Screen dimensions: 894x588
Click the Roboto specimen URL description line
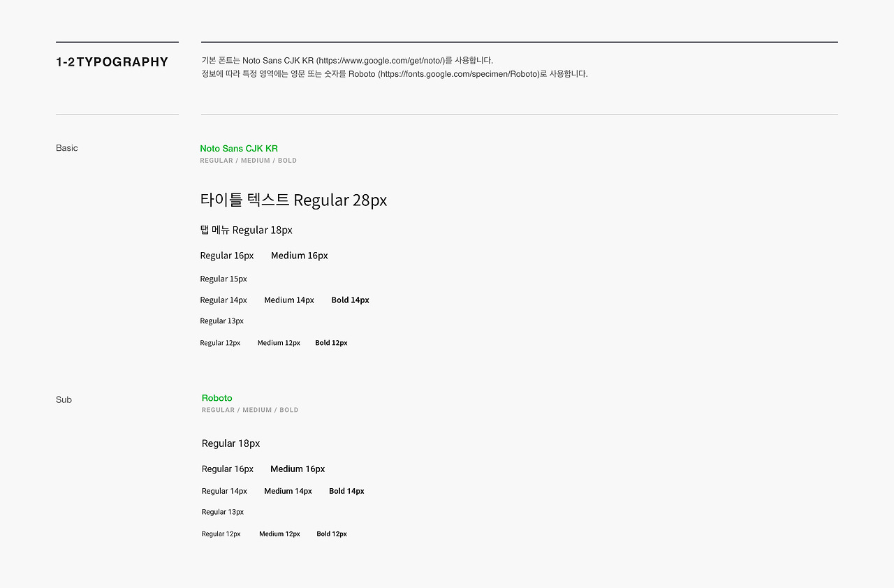pyautogui.click(x=394, y=74)
